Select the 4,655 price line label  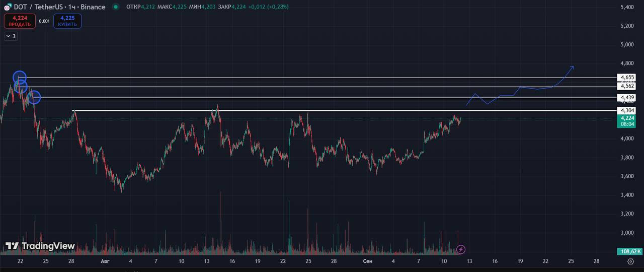point(627,78)
